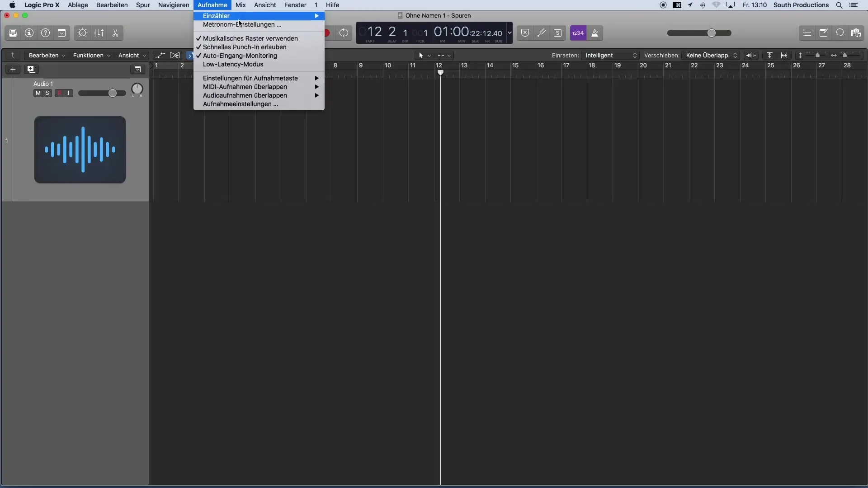The height and width of the screenshot is (488, 868).
Task: Enable Low-Latency-Modus
Action: pyautogui.click(x=259, y=64)
